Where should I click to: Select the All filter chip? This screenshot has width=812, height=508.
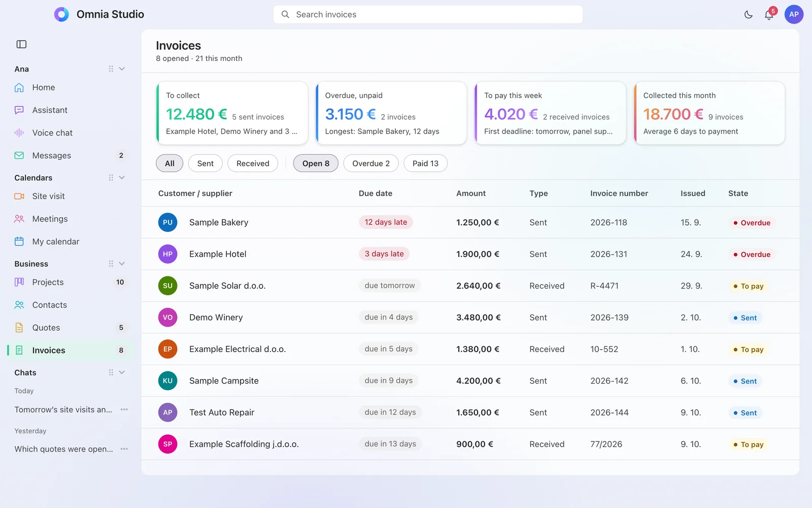170,163
